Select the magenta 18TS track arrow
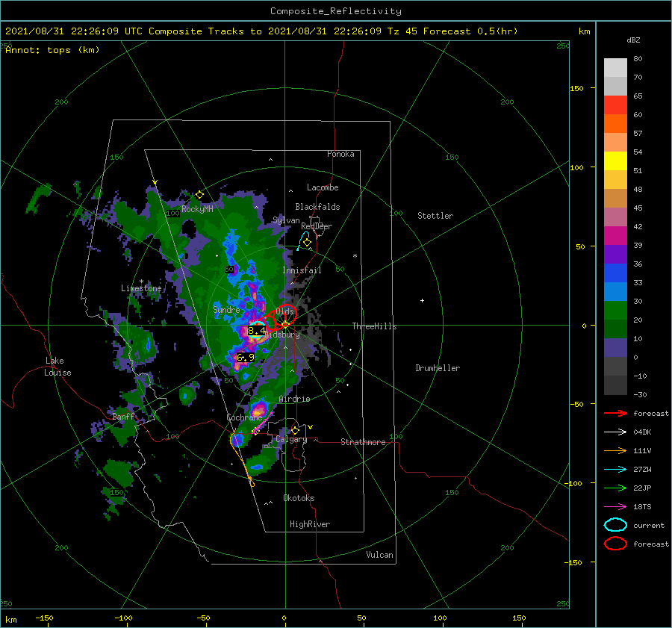The width and height of the screenshot is (672, 628). pyautogui.click(x=615, y=507)
